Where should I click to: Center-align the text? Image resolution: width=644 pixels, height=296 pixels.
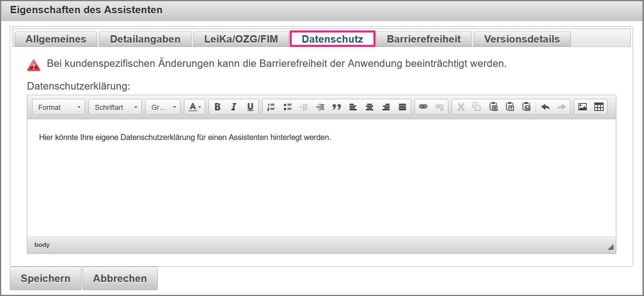tap(370, 107)
